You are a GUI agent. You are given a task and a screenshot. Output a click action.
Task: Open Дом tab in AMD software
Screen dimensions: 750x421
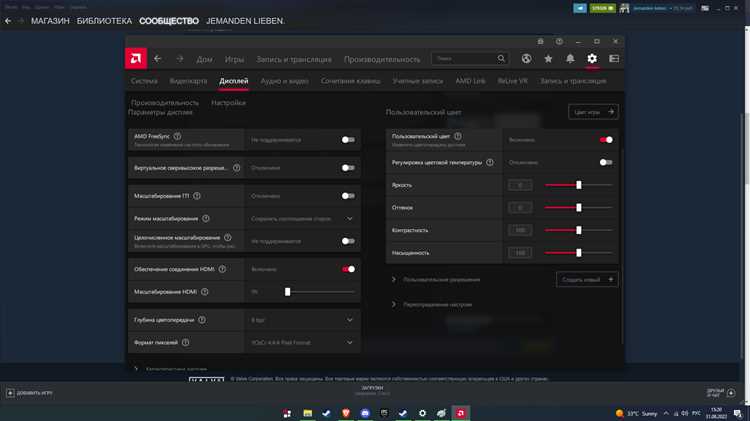click(204, 59)
